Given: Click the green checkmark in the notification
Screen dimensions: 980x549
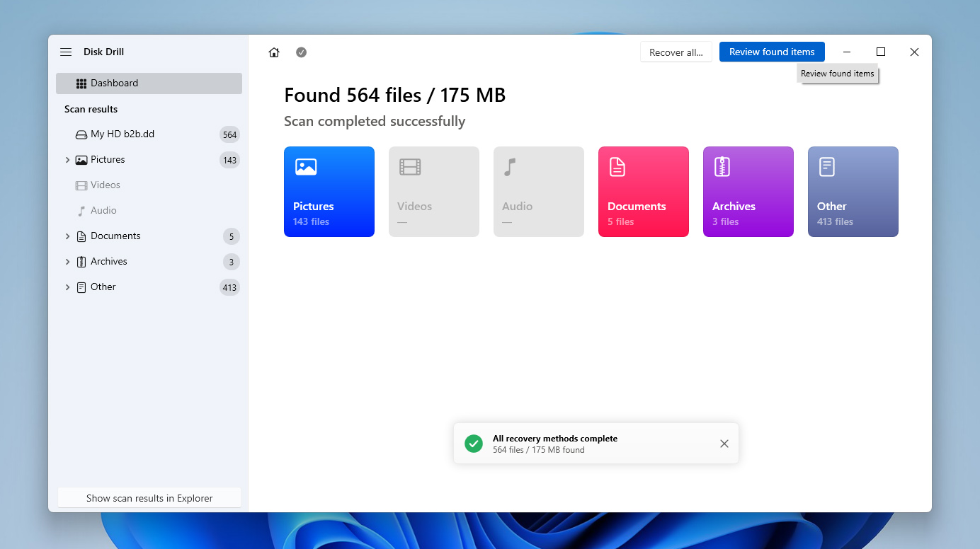Looking at the screenshot, I should [474, 444].
